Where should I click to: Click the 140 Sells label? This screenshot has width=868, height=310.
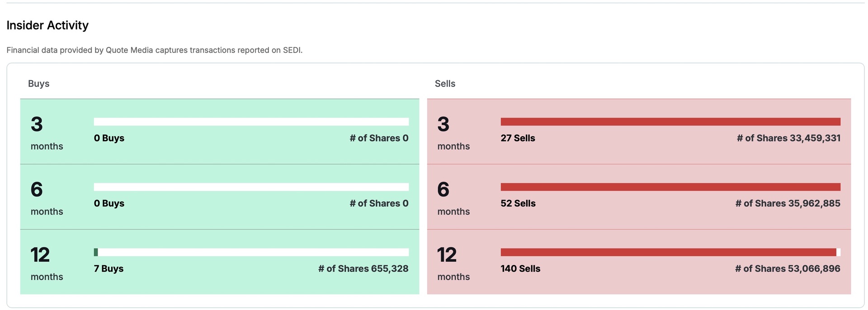(x=520, y=269)
